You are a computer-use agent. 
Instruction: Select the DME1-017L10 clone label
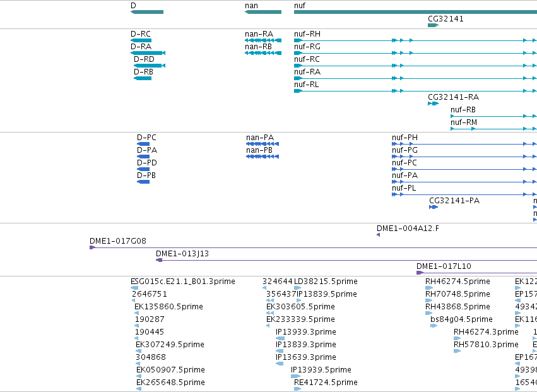pyautogui.click(x=444, y=266)
